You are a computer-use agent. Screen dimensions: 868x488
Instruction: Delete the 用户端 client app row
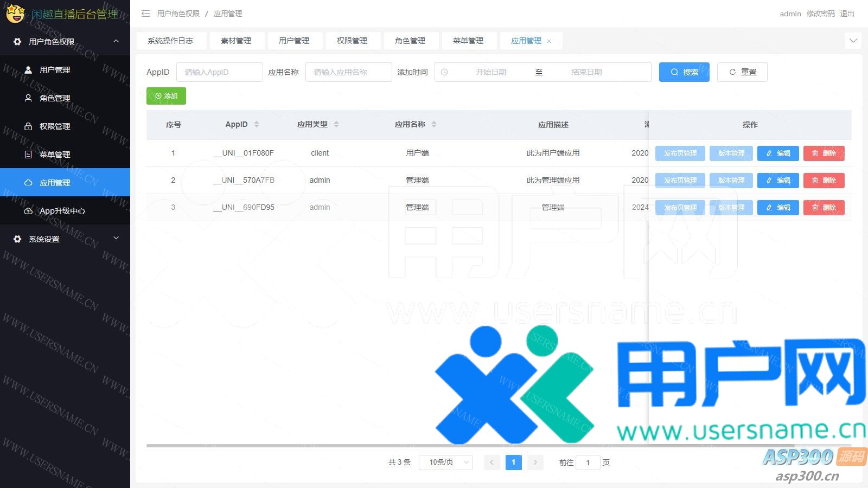[x=824, y=153]
